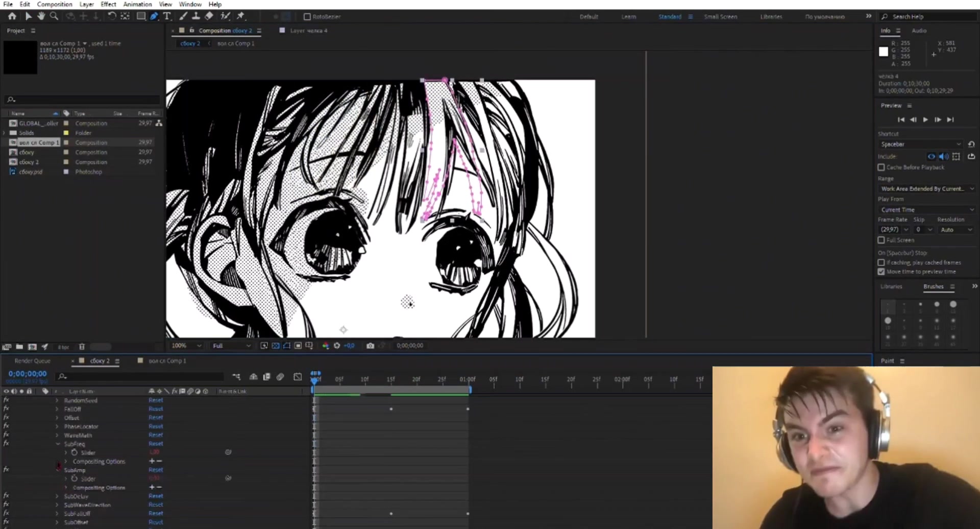
Task: Play the preview with the play button
Action: pos(925,119)
